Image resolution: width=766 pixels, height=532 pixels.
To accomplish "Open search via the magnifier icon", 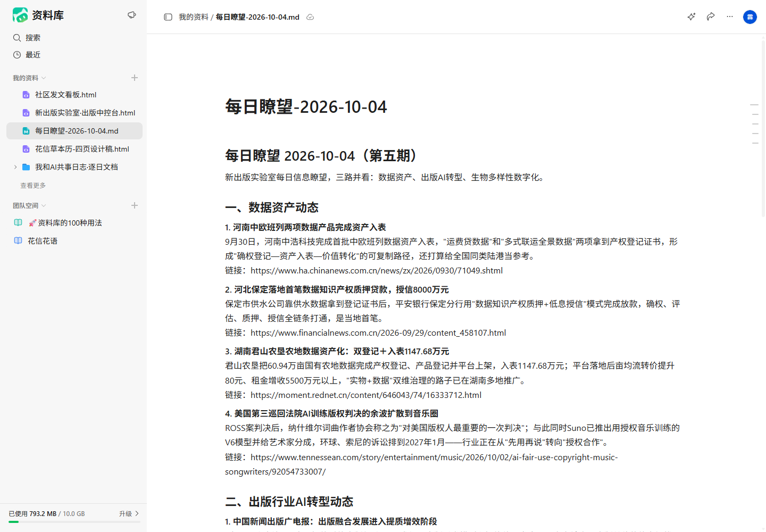I will (17, 38).
